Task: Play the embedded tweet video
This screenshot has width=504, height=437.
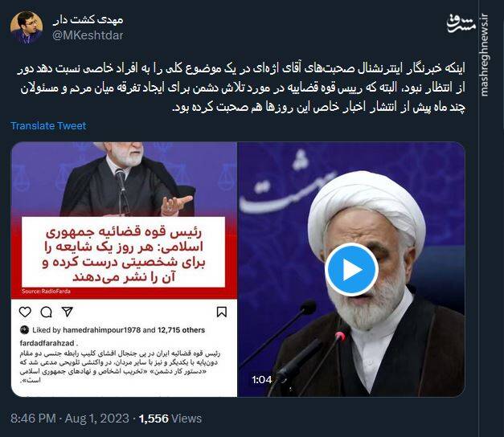Action: (x=351, y=269)
